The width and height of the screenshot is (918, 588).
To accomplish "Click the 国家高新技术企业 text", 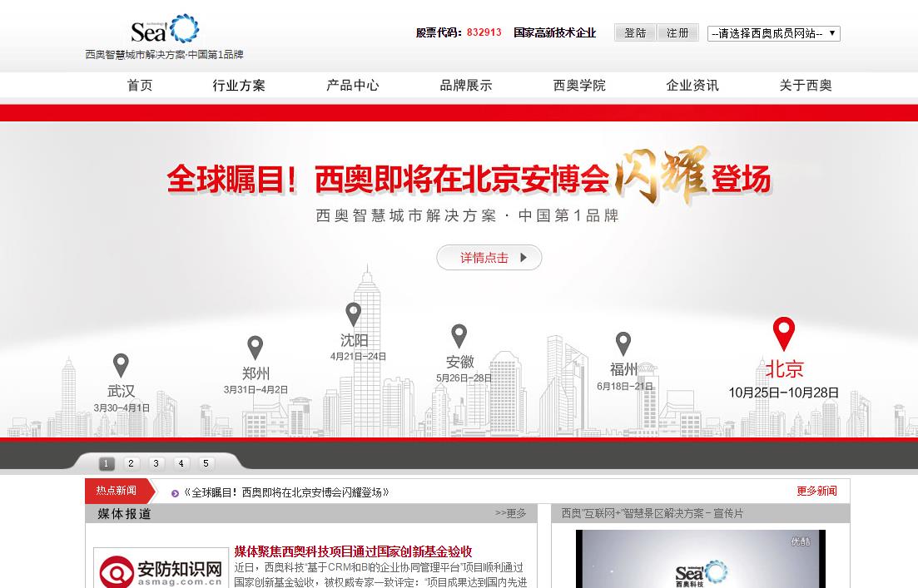I will [554, 32].
